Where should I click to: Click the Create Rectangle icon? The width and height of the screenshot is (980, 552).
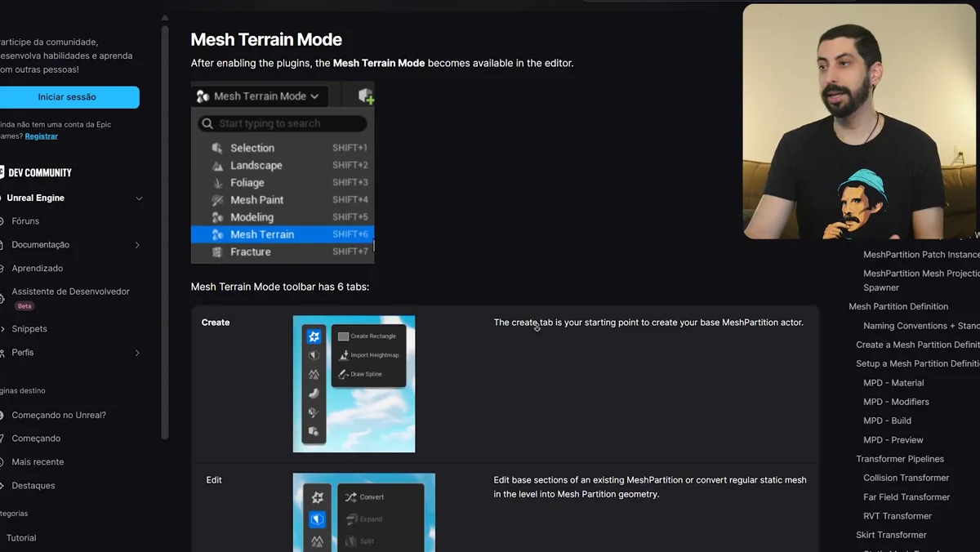(x=344, y=336)
